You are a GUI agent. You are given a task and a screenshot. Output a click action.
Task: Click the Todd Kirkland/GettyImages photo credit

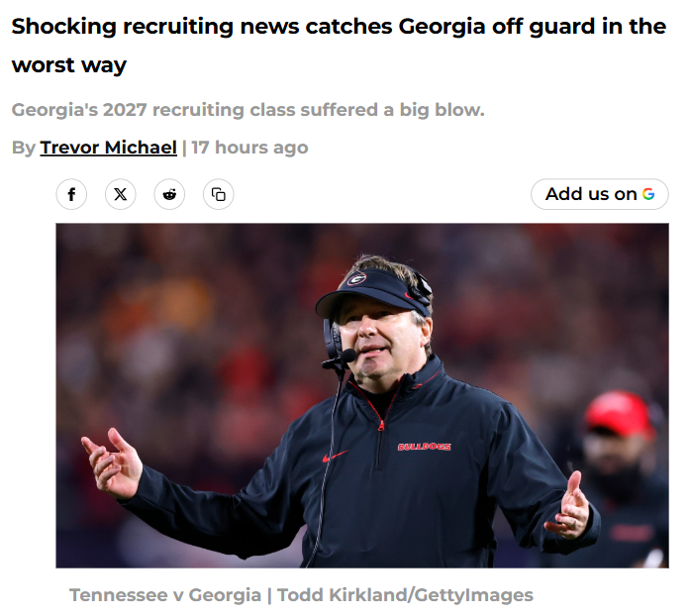(x=405, y=595)
